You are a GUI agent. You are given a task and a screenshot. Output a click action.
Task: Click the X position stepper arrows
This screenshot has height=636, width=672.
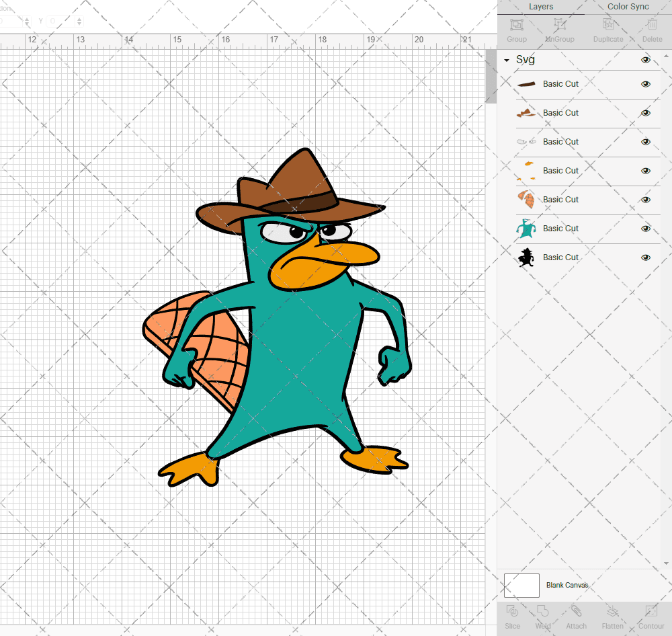[28, 21]
